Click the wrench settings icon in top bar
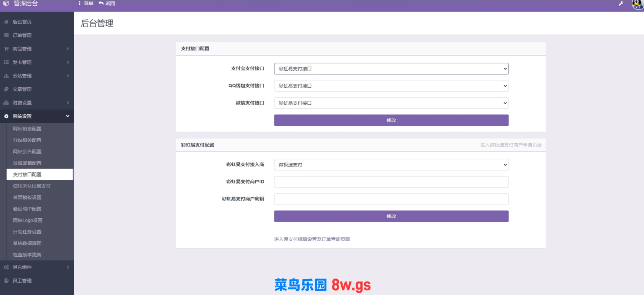Image resolution: width=644 pixels, height=295 pixels. tap(621, 4)
